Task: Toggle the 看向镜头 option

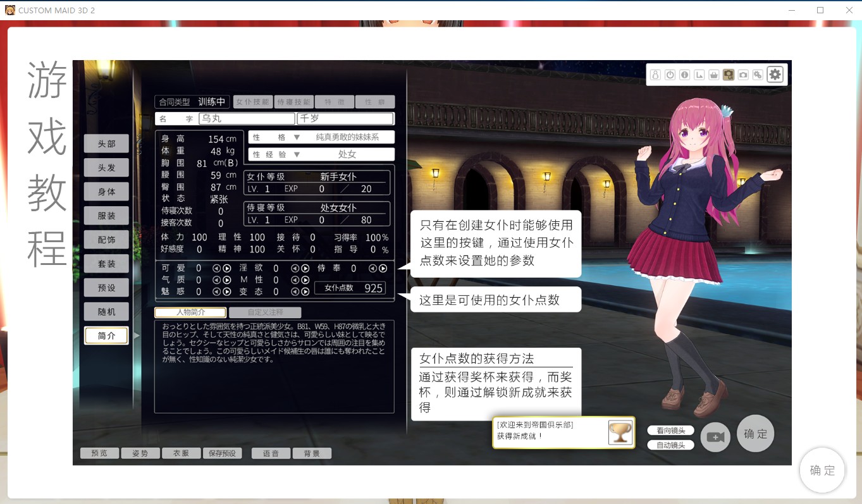Action: point(670,431)
